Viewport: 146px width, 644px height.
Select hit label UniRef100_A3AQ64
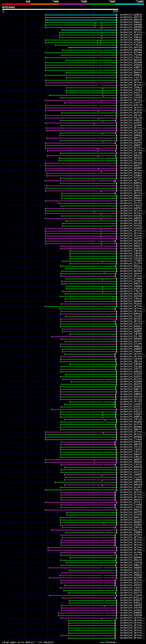click(x=131, y=286)
